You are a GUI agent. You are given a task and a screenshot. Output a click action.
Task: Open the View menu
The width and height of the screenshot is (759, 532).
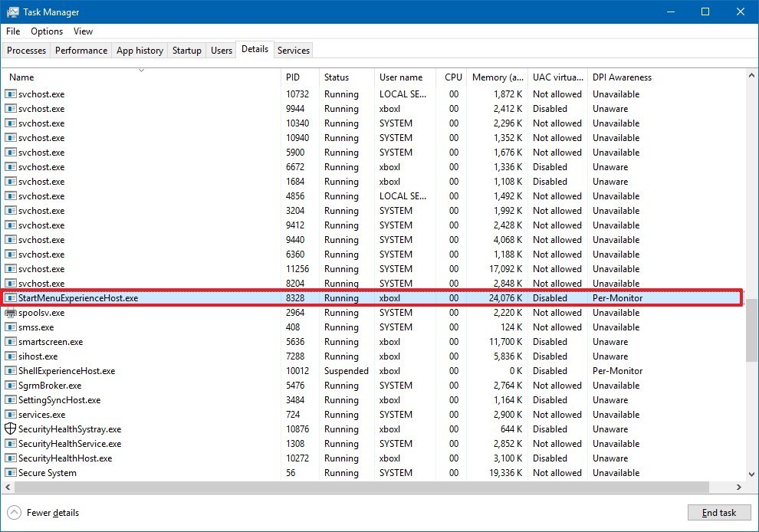click(x=83, y=31)
